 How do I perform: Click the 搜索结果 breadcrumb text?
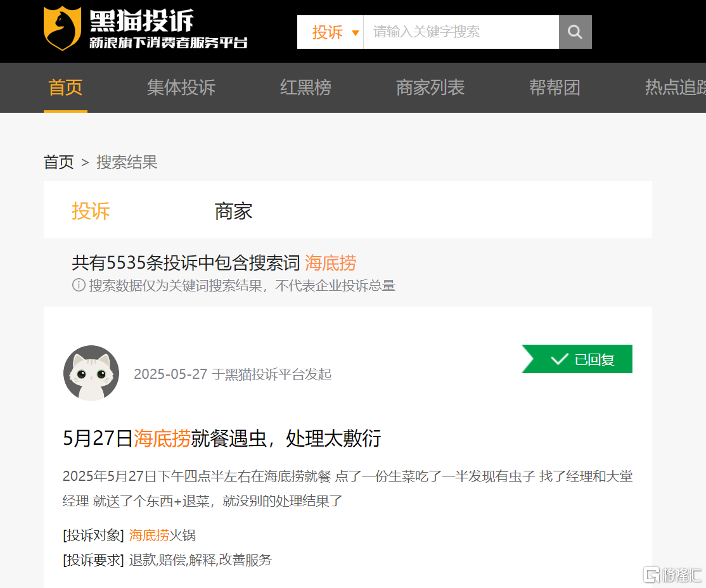(x=127, y=162)
